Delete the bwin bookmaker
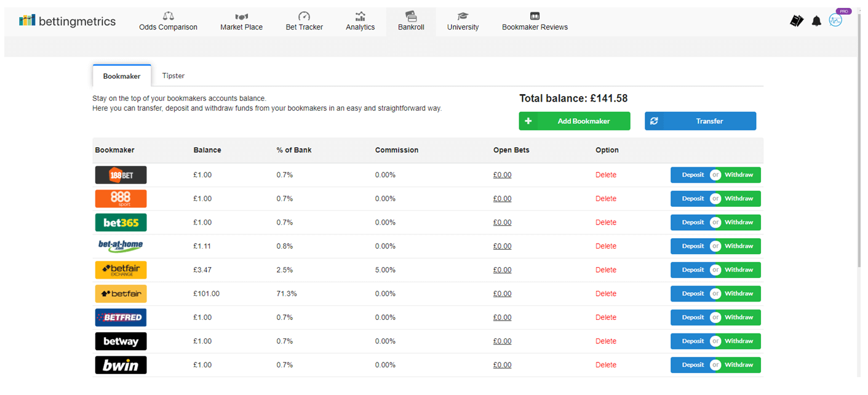The height and width of the screenshot is (395, 868). pyautogui.click(x=606, y=365)
